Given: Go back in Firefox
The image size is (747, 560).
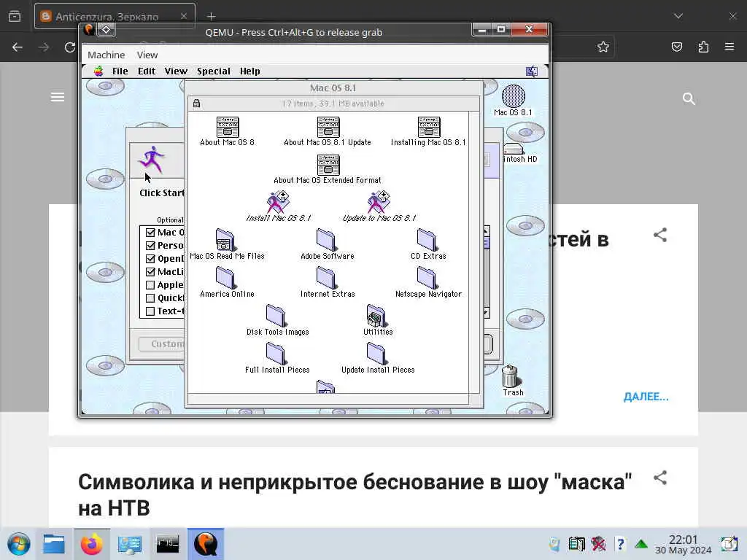Looking at the screenshot, I should point(18,47).
